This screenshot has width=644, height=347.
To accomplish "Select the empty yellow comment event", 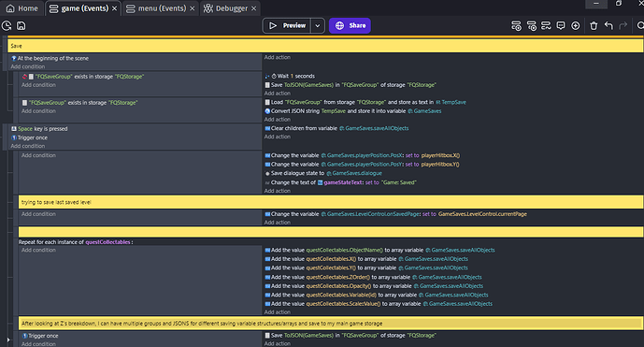I will coord(331,232).
